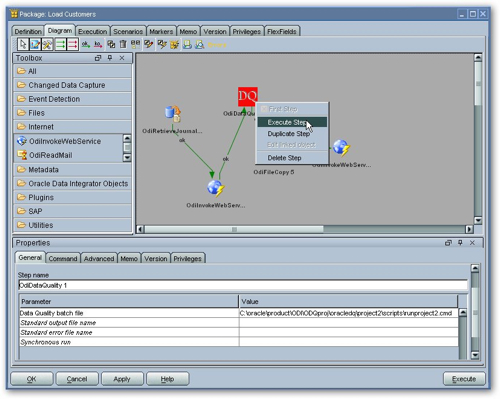Image resolution: width=500 pixels, height=399 pixels.
Task: Click the OK button
Action: [x=32, y=379]
